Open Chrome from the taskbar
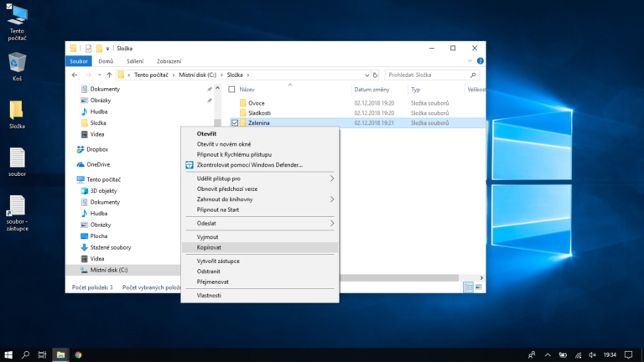Image resolution: width=644 pixels, height=362 pixels. coord(78,354)
